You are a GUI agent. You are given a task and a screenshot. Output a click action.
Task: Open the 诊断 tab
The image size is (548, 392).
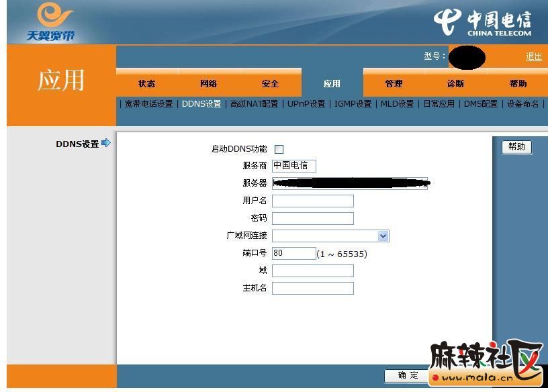tap(455, 84)
